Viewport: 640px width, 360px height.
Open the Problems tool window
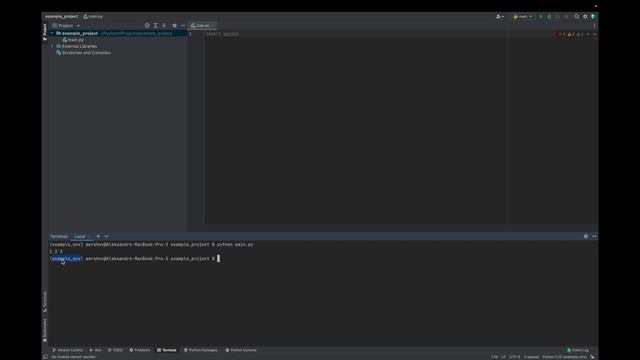[140, 350]
